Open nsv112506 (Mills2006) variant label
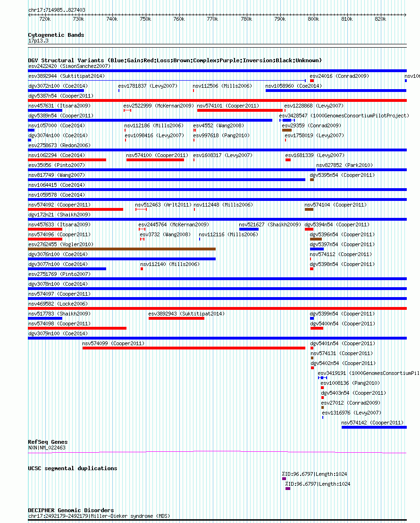 222,86
